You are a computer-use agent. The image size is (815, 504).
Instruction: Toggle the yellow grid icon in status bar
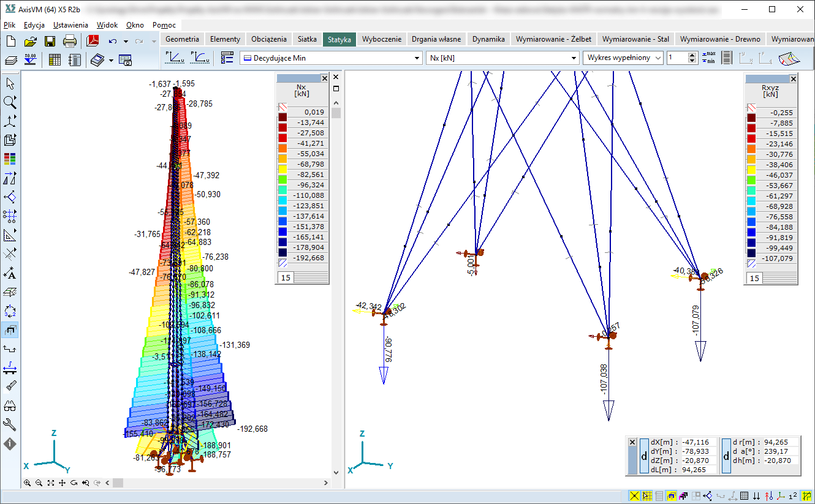pos(646,496)
